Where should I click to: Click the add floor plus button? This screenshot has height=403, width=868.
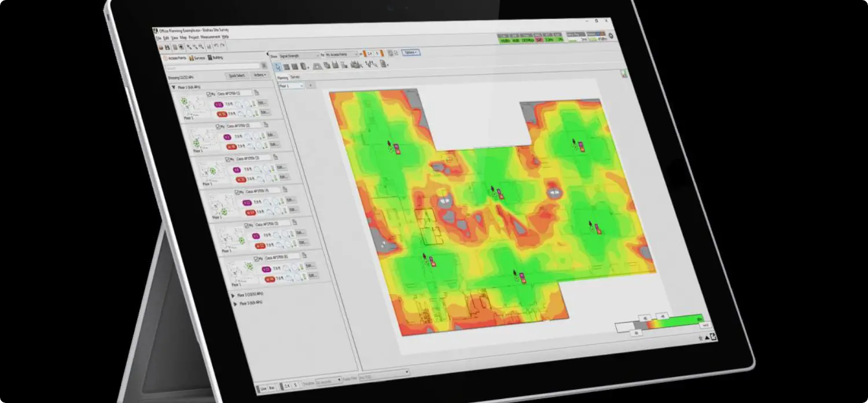click(310, 85)
